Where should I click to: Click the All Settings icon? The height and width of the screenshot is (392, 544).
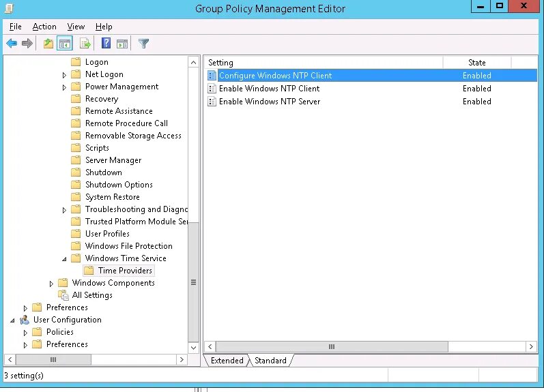click(x=63, y=295)
